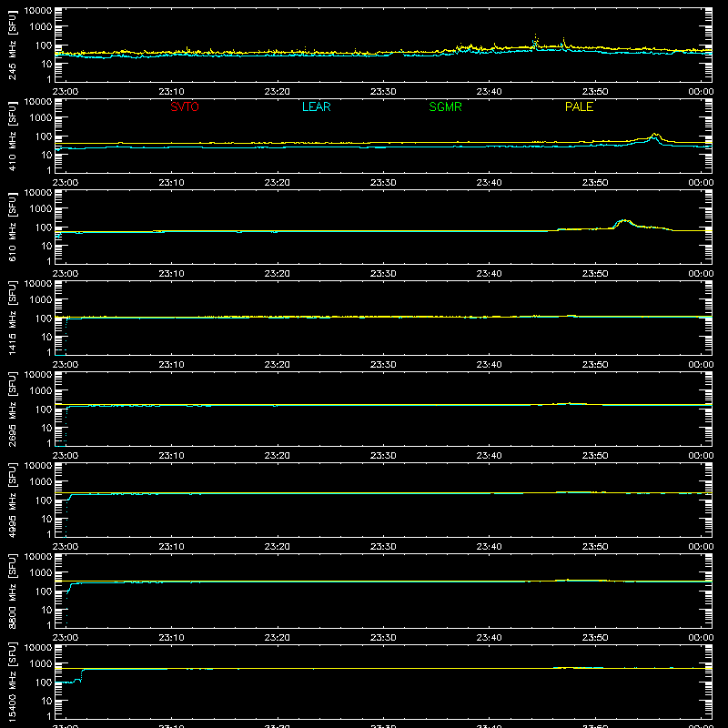728x728 pixels.
Task: Click the 23:40 time label under the 1415 MHz plot
Action: pos(489,365)
